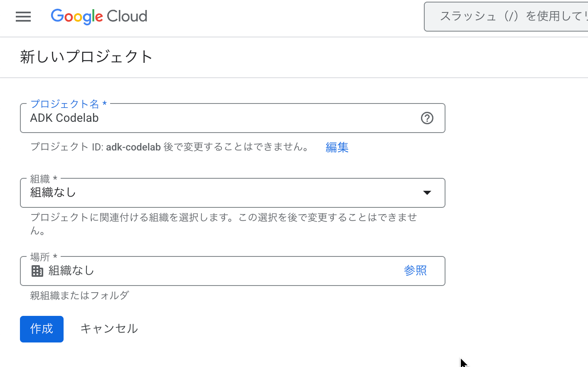Screen dimensions: 588x367
Task: Click the 編集 link to edit project ID
Action: click(337, 147)
